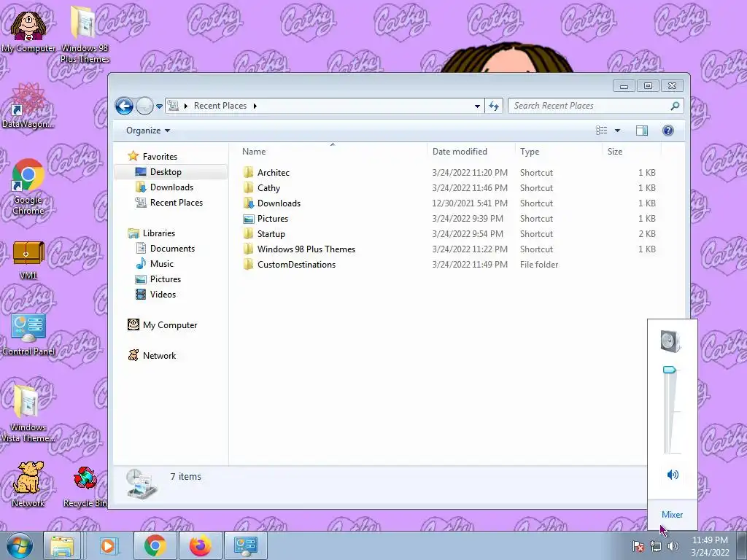Click the speaker tray icon

point(673,545)
